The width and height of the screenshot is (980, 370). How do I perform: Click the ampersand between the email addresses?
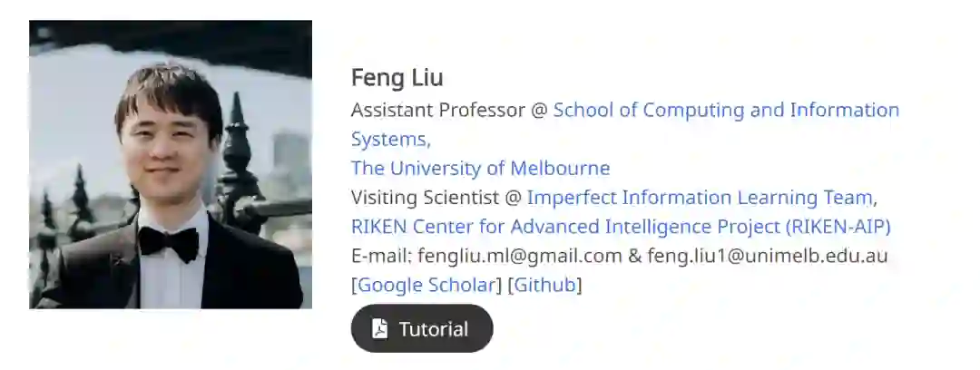634,256
